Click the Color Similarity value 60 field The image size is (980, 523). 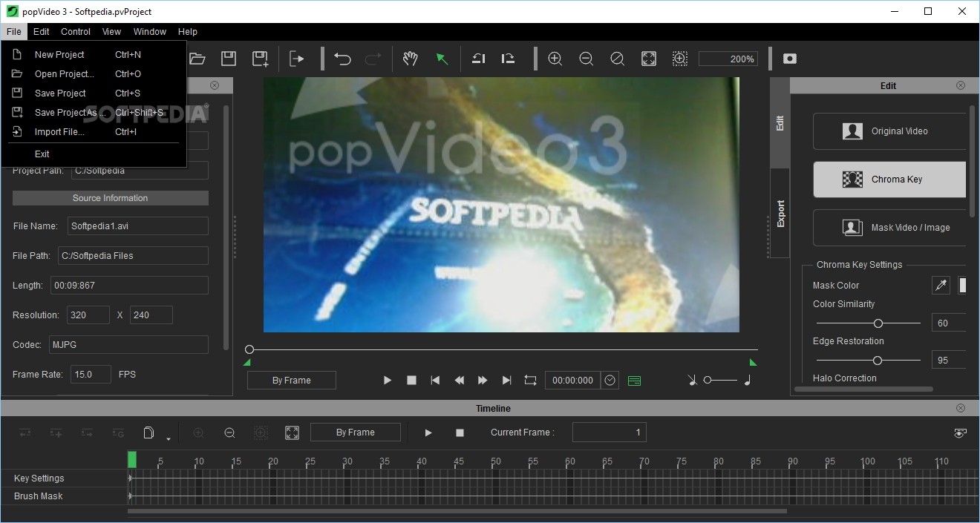coord(949,323)
